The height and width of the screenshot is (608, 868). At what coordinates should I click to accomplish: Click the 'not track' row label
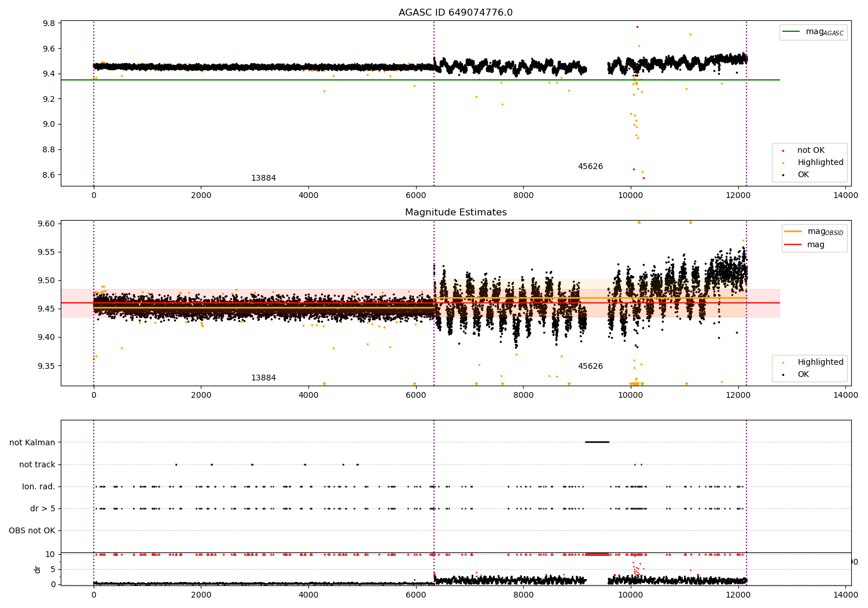pos(37,465)
